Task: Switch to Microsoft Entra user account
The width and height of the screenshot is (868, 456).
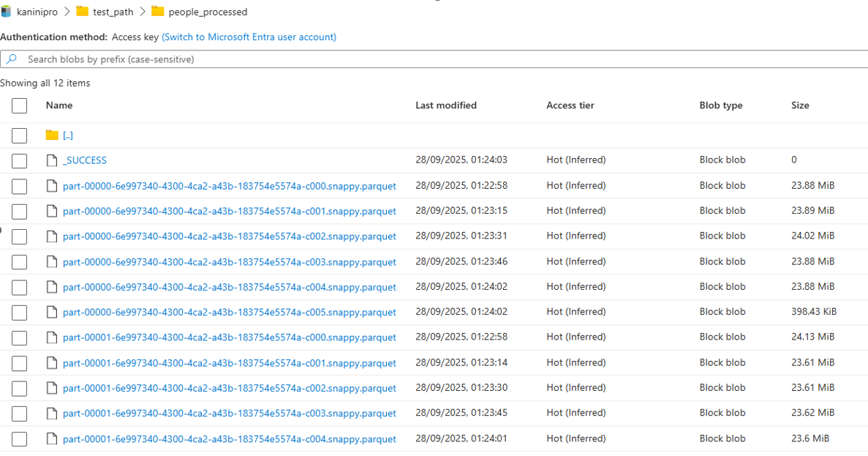Action: (249, 37)
